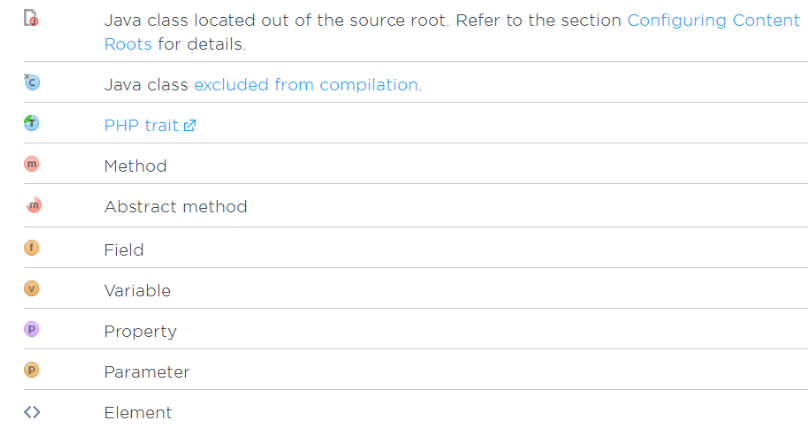
Task: Open the Configuring Content Roots link
Action: click(x=712, y=21)
